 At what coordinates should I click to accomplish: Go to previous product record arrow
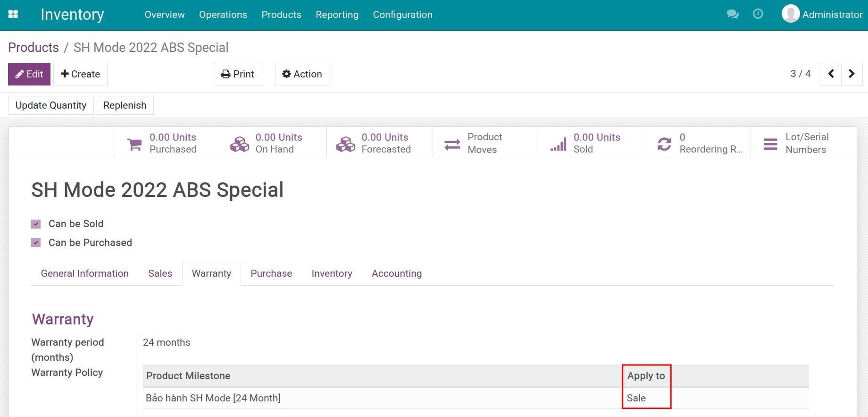pyautogui.click(x=831, y=74)
